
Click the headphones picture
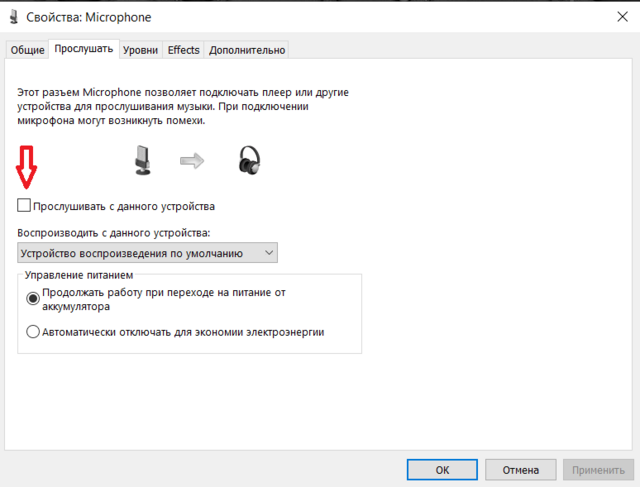pos(249,160)
